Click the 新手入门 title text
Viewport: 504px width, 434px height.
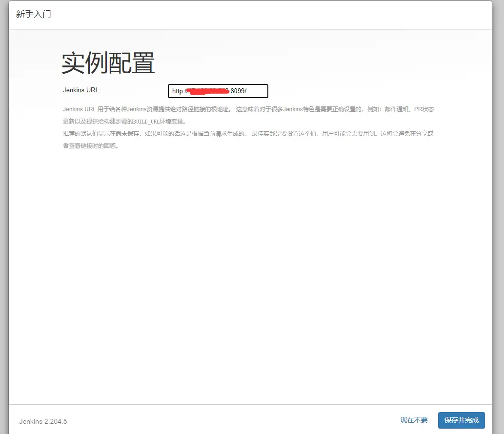pyautogui.click(x=34, y=14)
